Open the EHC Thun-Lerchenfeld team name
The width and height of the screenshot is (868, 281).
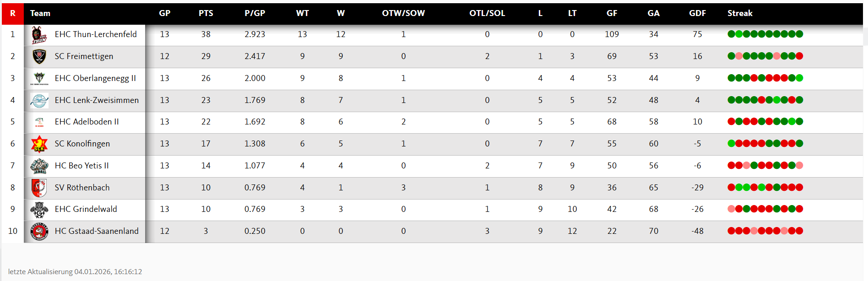coord(96,34)
